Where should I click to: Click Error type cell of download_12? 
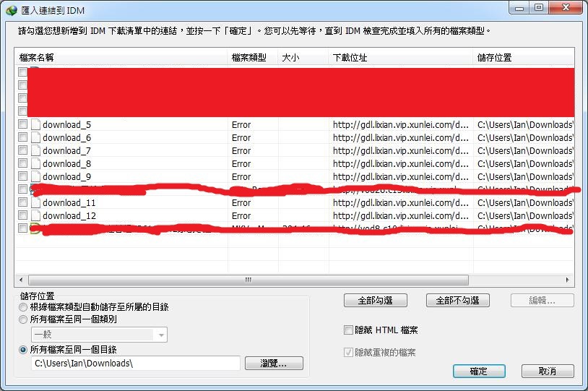241,216
